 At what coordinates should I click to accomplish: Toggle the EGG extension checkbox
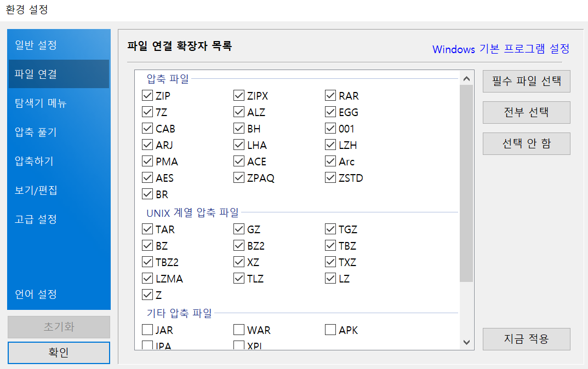click(330, 112)
